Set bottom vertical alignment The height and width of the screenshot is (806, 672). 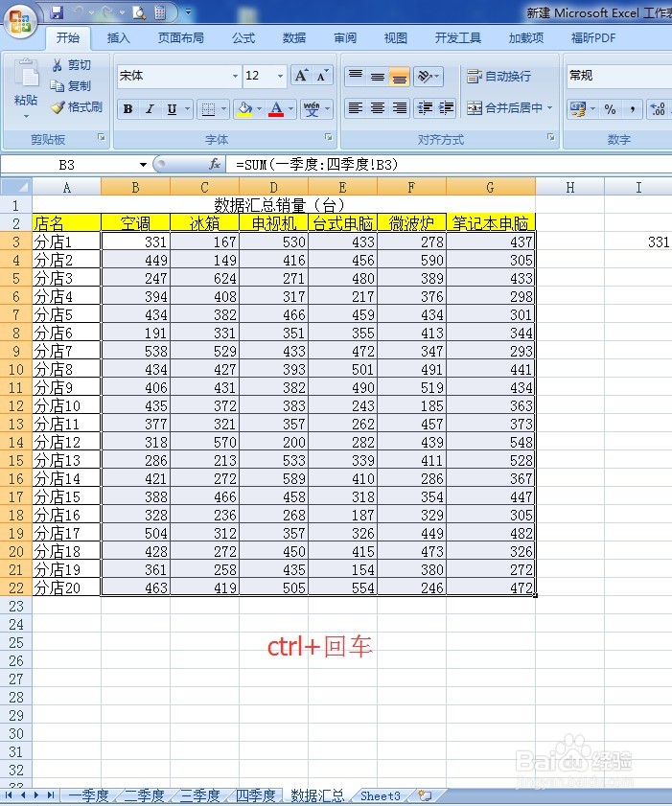[x=399, y=76]
